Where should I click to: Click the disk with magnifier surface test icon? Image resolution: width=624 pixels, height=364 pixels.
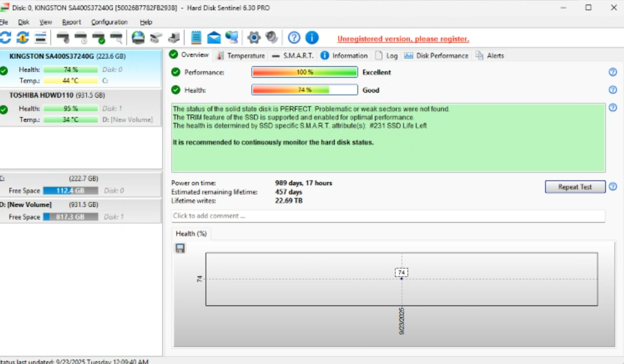(116, 38)
